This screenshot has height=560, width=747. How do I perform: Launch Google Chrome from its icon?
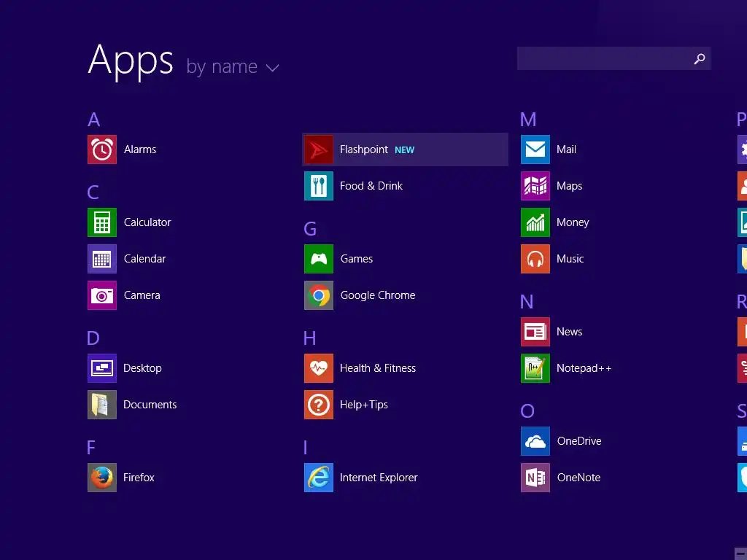[319, 295]
